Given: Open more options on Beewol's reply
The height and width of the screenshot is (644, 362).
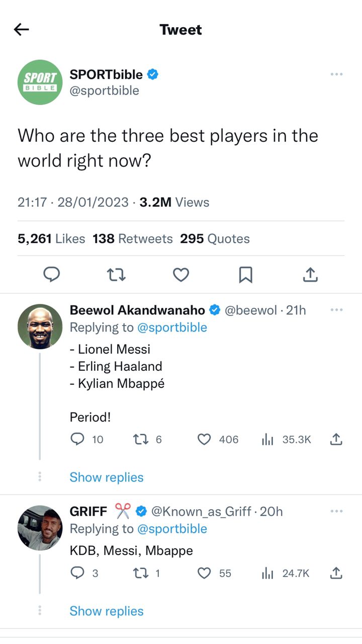Looking at the screenshot, I should (x=336, y=310).
